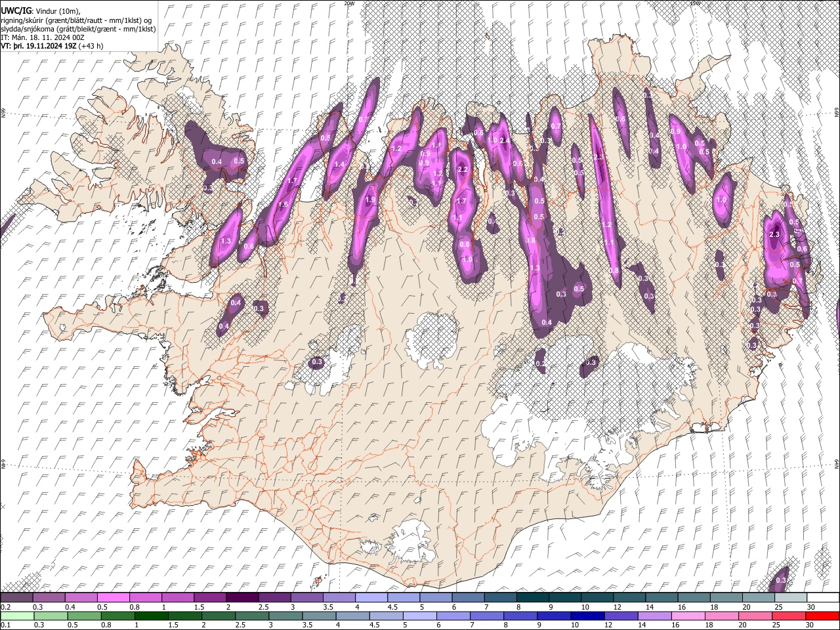Viewport: 840px width, 630px height.
Task: Click the bright pink 0.5 swatch in upper scale
Action: point(113,597)
